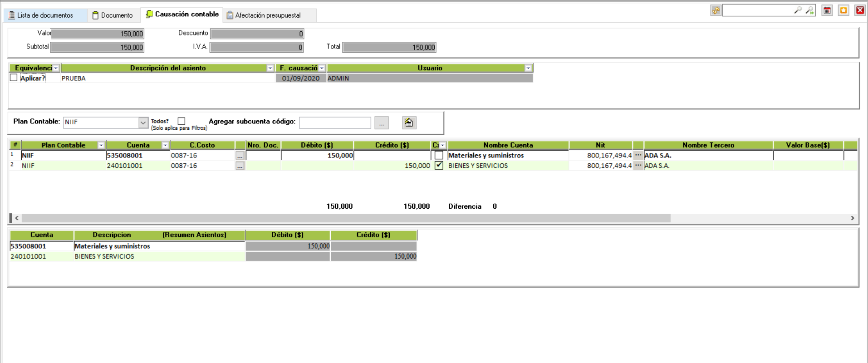Click the add subcuenta icon button
This screenshot has width=868, height=363.
click(x=409, y=123)
